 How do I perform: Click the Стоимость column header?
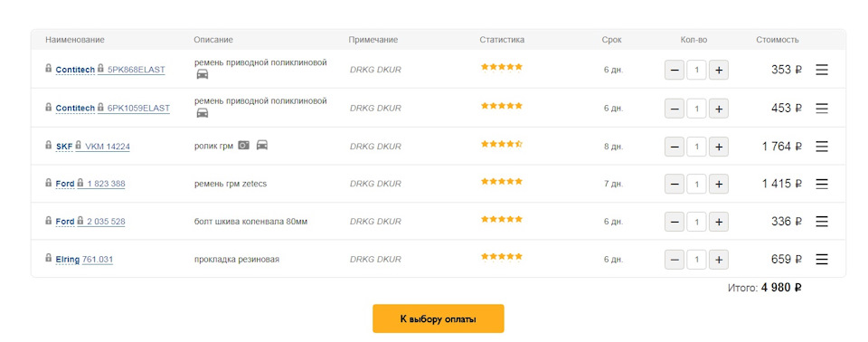pos(778,40)
